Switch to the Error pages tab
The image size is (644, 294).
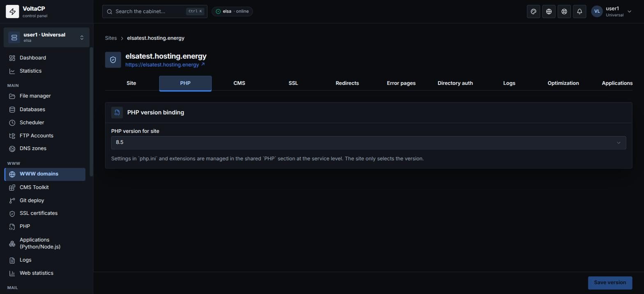click(401, 83)
